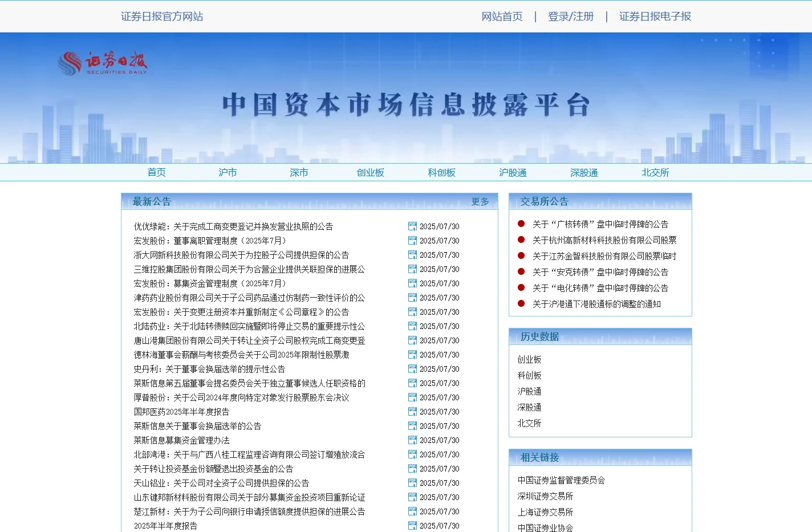The width and height of the screenshot is (812, 532).
Task: Open PDF icon for 浙大网新科技 announcement
Action: (412, 255)
